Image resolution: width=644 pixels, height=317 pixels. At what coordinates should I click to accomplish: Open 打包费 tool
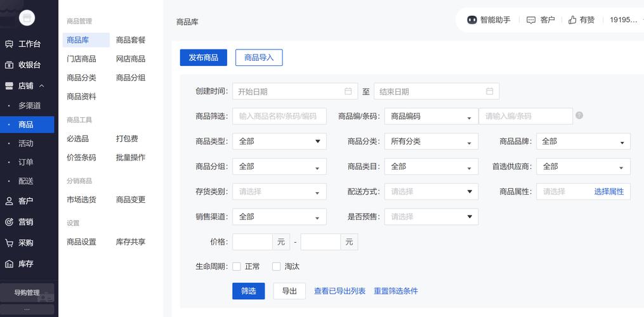coord(127,138)
